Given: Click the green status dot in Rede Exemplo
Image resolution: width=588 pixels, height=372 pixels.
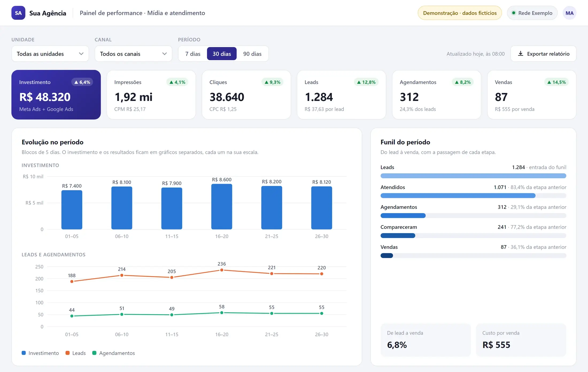Looking at the screenshot, I should pos(513,13).
